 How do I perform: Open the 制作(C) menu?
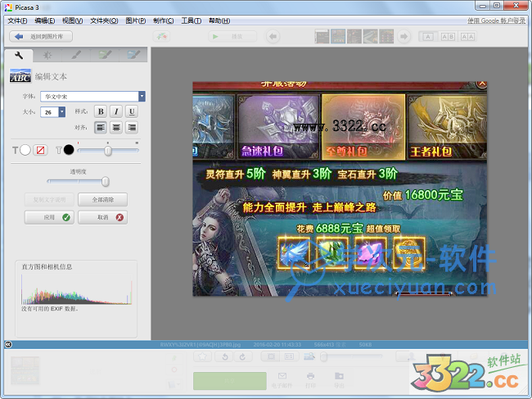pos(163,20)
